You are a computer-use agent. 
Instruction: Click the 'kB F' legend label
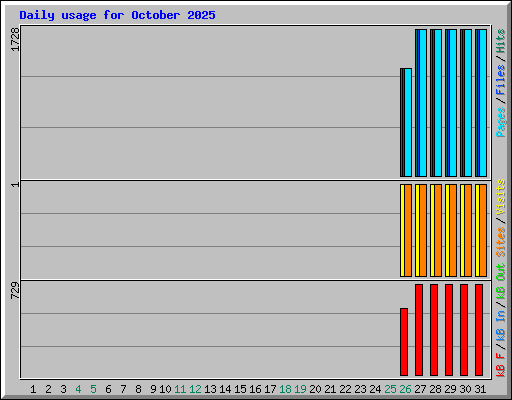501,365
